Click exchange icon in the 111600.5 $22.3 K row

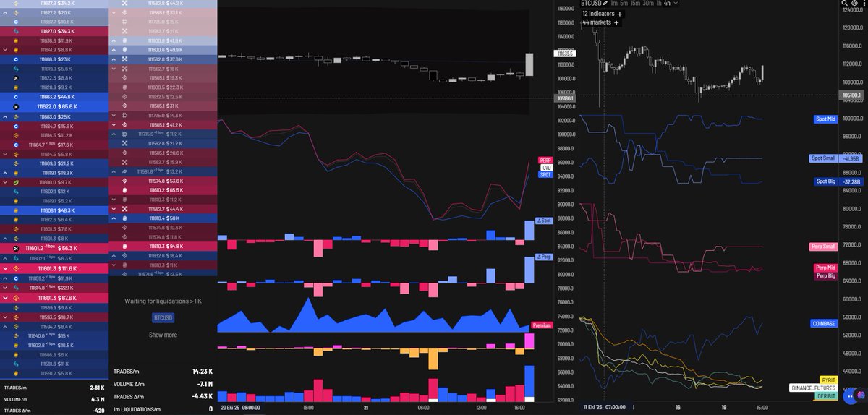(124, 87)
